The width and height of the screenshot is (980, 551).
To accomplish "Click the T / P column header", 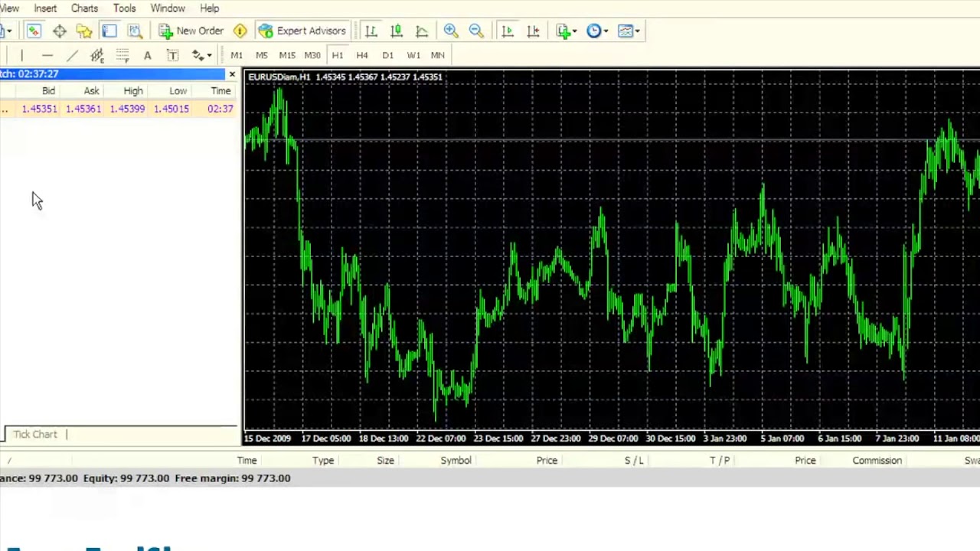I will tap(720, 461).
